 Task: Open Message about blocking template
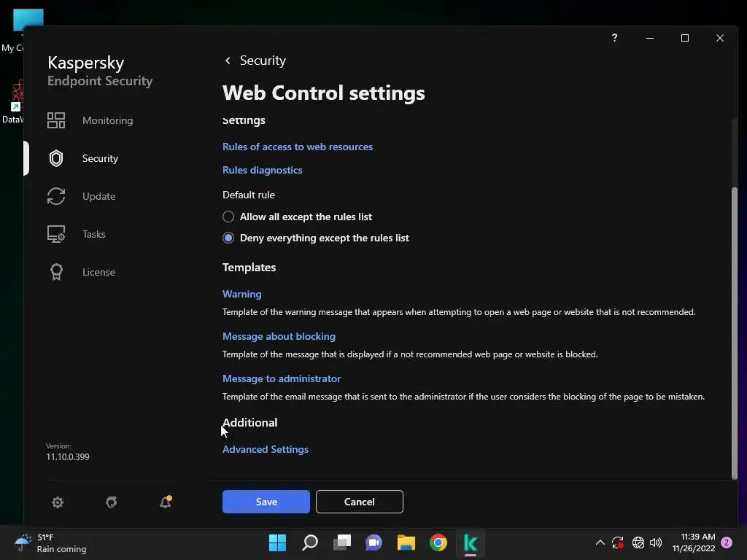tap(279, 336)
